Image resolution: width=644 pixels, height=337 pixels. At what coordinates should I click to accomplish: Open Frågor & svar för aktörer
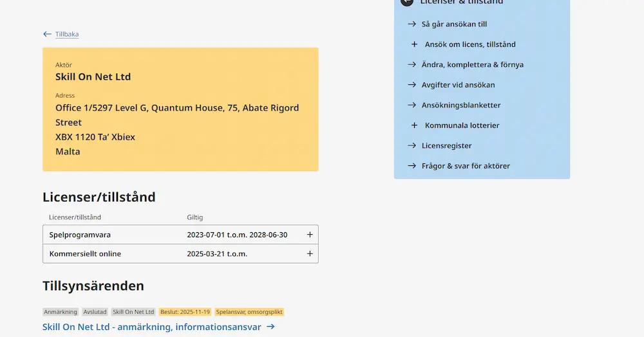click(466, 166)
